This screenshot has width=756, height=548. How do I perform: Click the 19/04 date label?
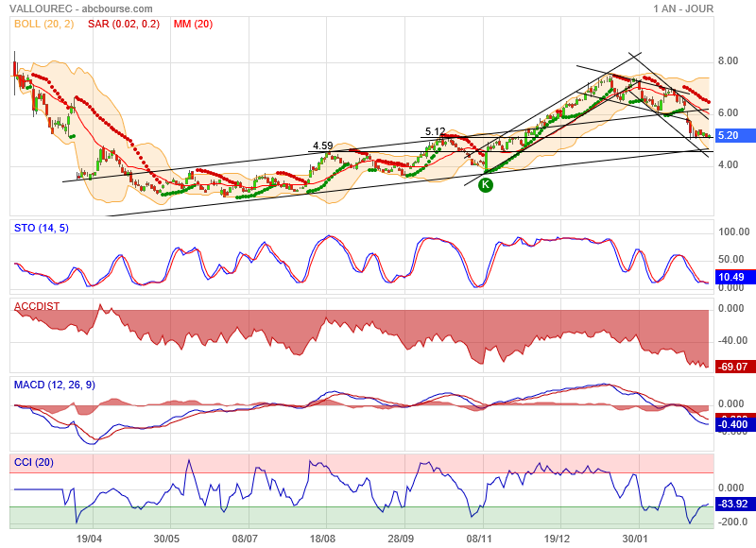click(89, 539)
